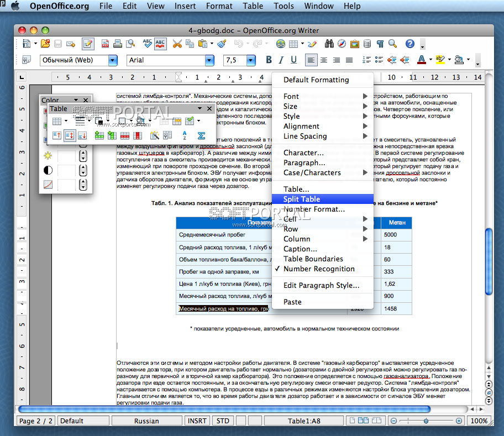This screenshot has height=436, width=504.
Task: Adjust the zoom slider handle
Action: pyautogui.click(x=426, y=421)
